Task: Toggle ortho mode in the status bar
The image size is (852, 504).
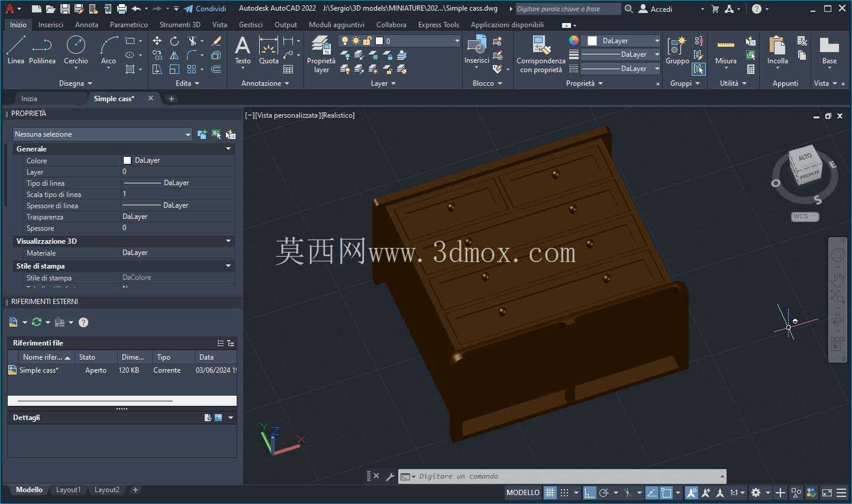Action: point(589,493)
